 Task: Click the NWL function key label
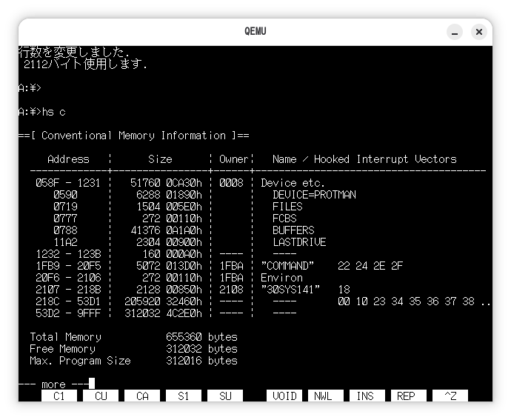(326, 396)
